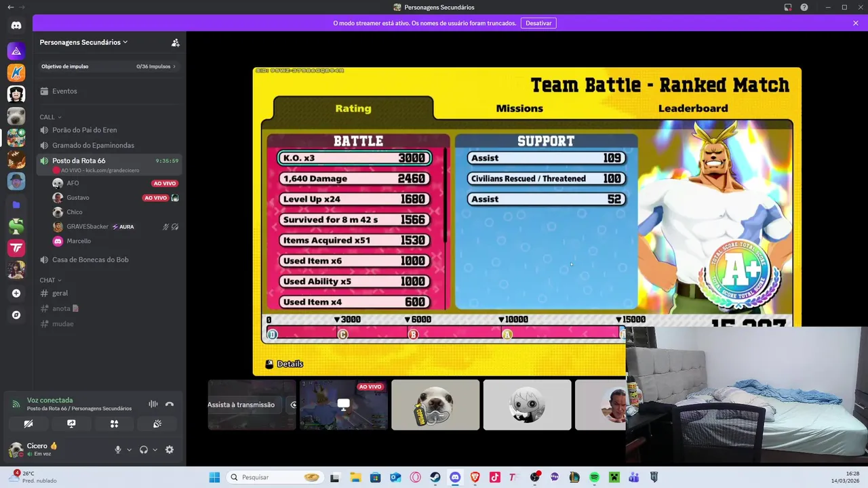Select the K.O. x3 score row

355,158
